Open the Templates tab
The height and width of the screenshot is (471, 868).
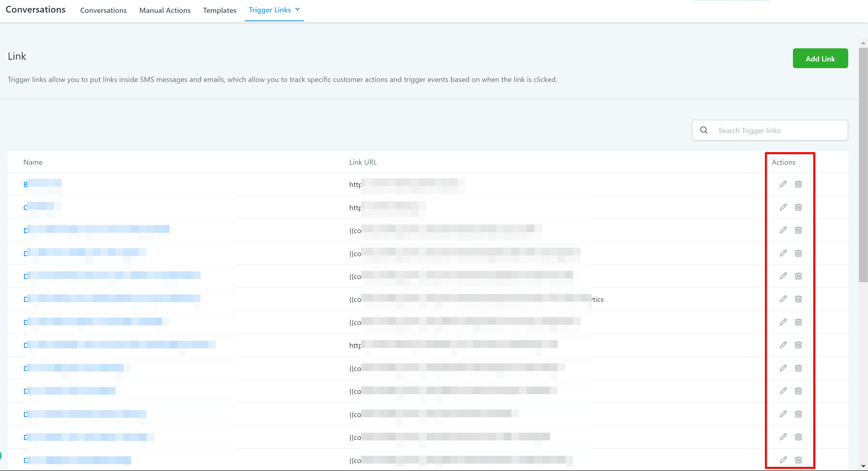219,11
